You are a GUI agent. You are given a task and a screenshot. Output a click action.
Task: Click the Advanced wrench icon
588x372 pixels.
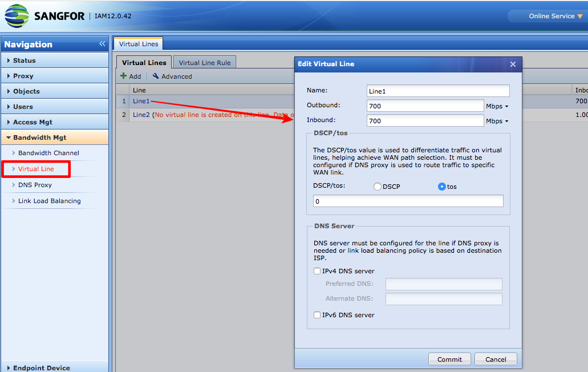[x=156, y=76]
